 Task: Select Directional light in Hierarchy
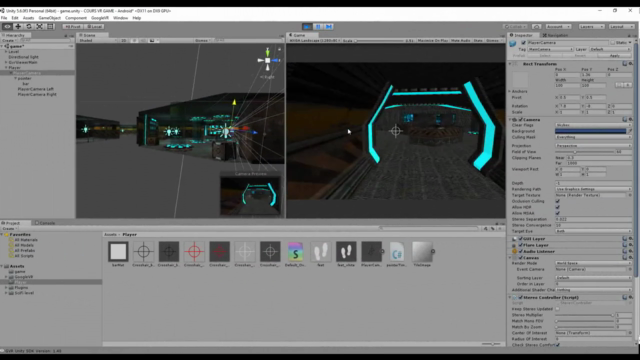[24, 57]
